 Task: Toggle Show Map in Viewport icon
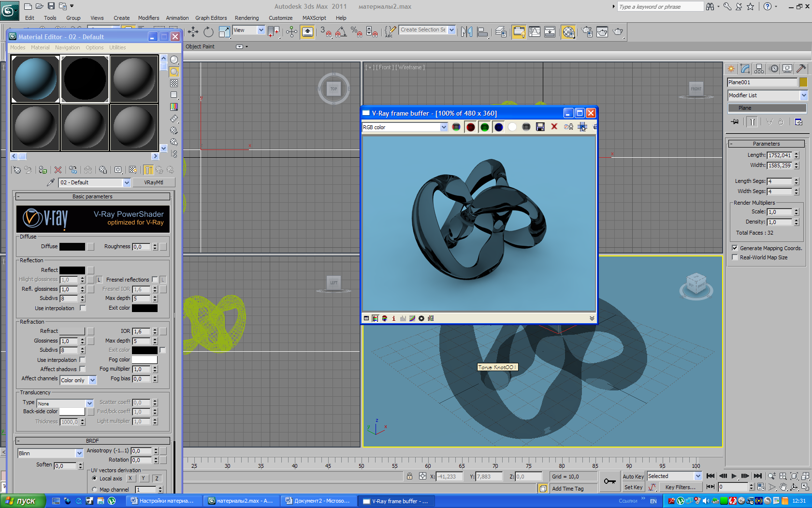point(133,170)
